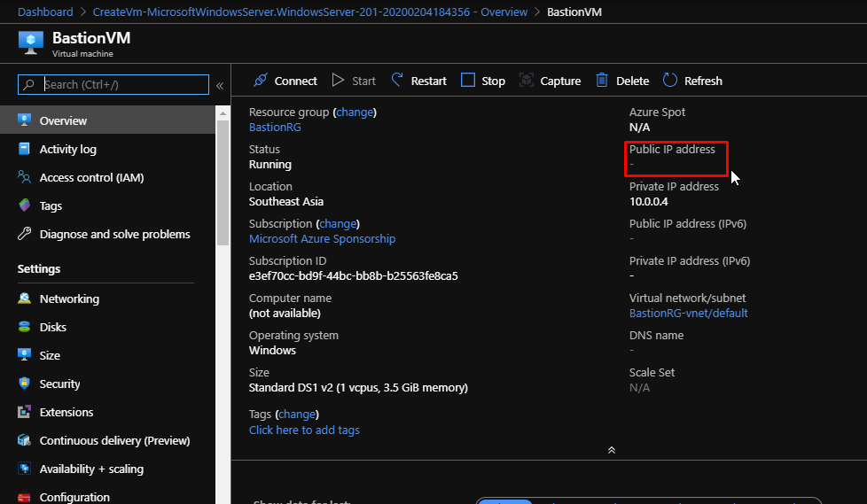Viewport: 867px width, 504px height.
Task: Click the Connect button
Action: click(285, 81)
